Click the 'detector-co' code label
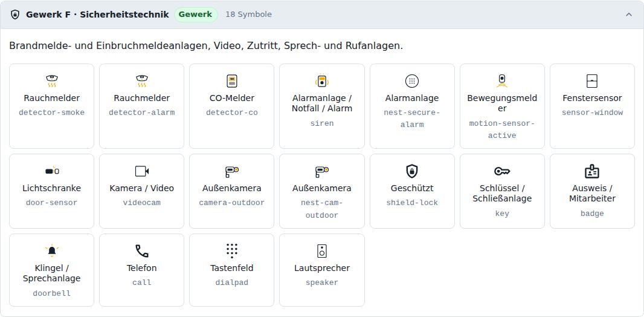The image size is (644, 317). pyautogui.click(x=231, y=113)
